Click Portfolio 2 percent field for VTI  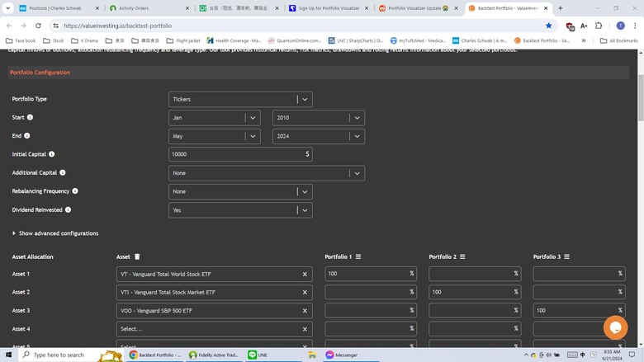(x=475, y=292)
